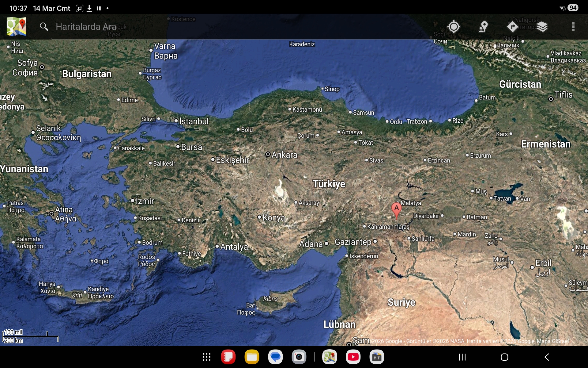The height and width of the screenshot is (368, 588).
Task: Open the local places pin icon
Action: (x=483, y=27)
